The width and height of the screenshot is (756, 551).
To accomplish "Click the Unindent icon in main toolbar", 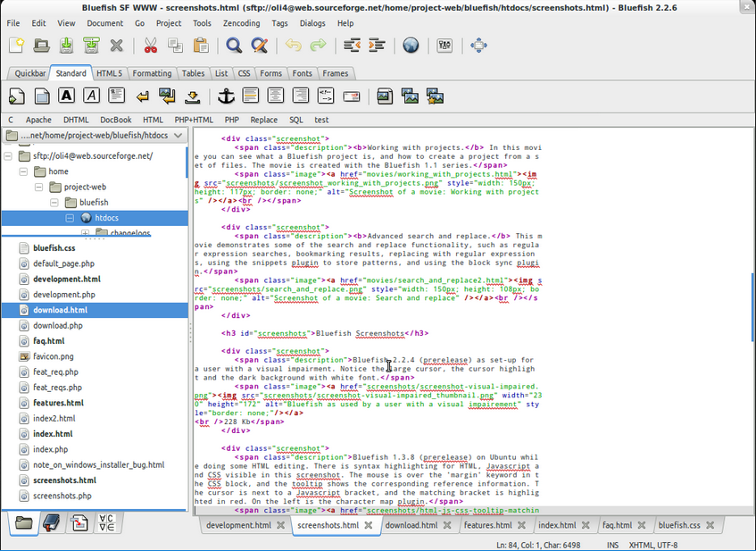I will click(352, 46).
